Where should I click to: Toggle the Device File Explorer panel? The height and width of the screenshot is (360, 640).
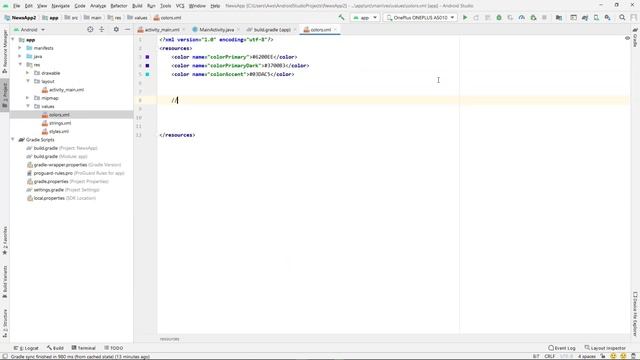[x=635, y=313]
